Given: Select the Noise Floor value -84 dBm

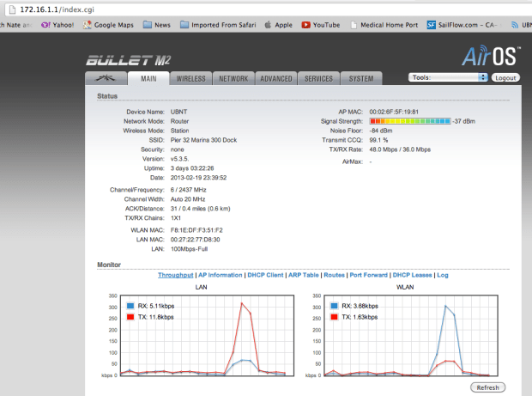Looking at the screenshot, I should click(x=381, y=131).
